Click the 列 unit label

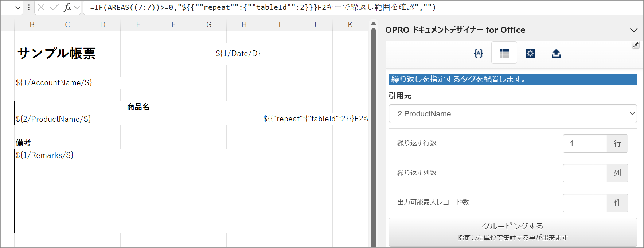point(617,173)
